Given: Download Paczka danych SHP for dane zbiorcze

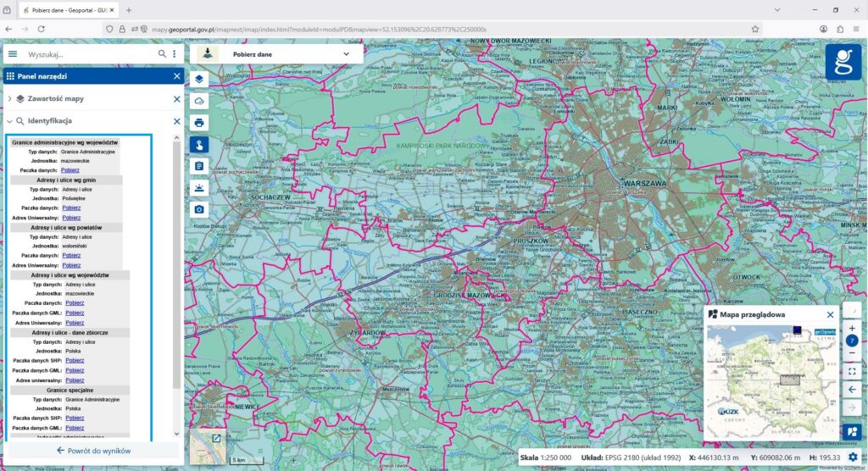Looking at the screenshot, I should (75, 361).
